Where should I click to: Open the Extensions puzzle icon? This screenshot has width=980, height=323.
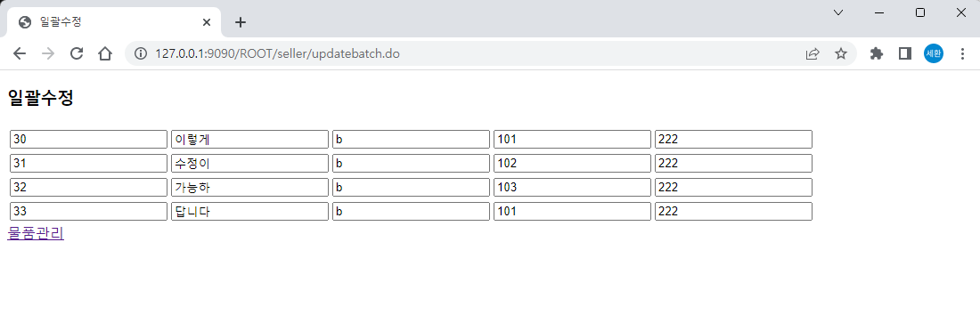pyautogui.click(x=877, y=53)
